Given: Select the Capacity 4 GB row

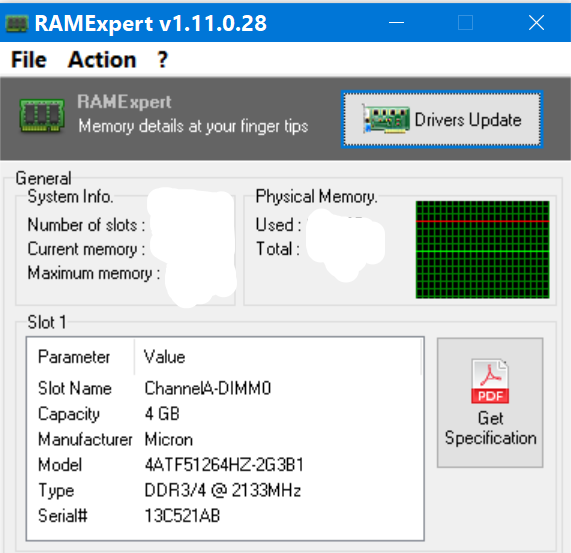Looking at the screenshot, I should 225,414.
